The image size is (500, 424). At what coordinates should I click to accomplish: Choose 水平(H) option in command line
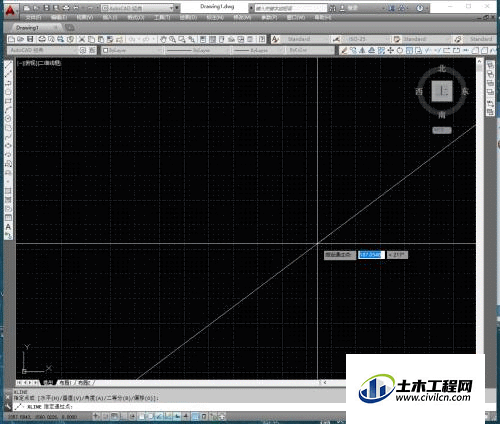[x=50, y=398]
